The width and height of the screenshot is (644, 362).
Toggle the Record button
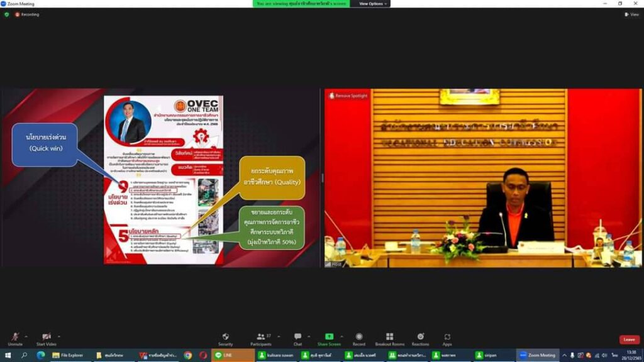(x=358, y=337)
